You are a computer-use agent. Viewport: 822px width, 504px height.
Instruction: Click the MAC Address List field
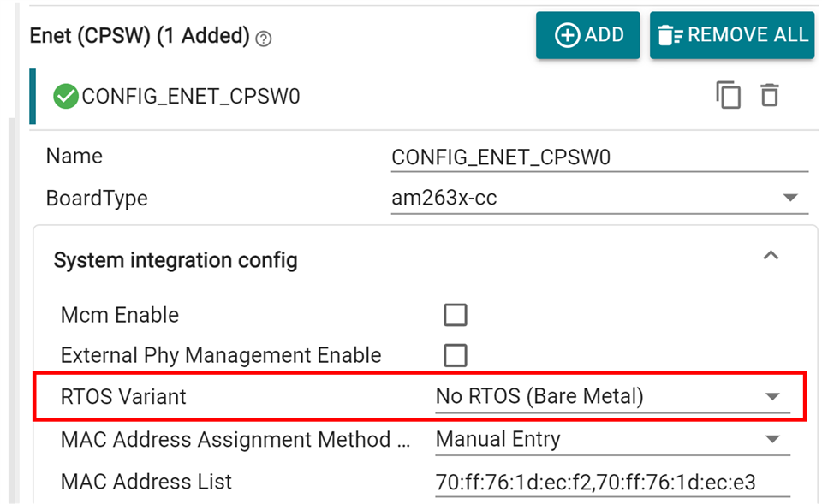coord(612,482)
